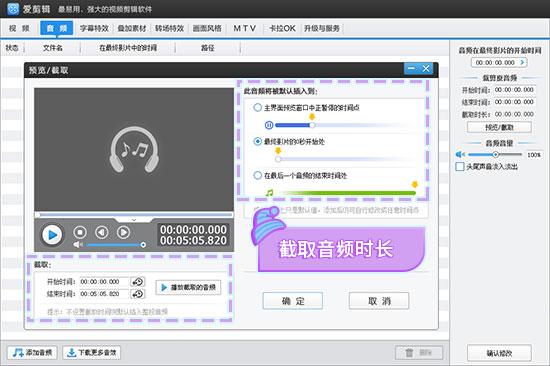
Task: Select radio for 0秒开始处 insertion
Action: (x=257, y=141)
